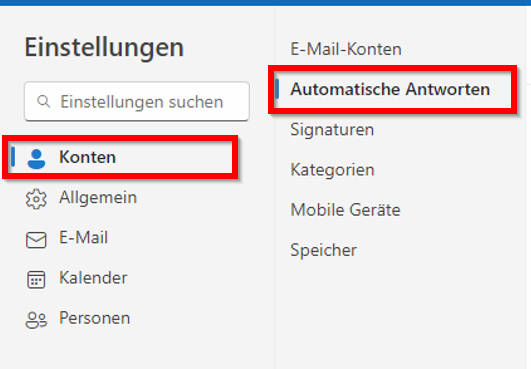Click the people icon for Personen
Screen dimensions: 531x369
pyautogui.click(x=36, y=320)
